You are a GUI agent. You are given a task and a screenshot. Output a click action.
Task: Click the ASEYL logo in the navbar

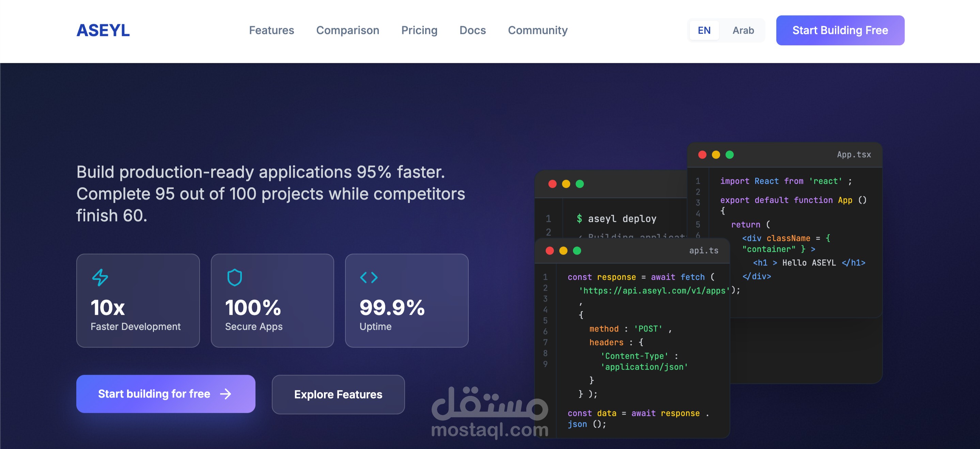tap(103, 30)
